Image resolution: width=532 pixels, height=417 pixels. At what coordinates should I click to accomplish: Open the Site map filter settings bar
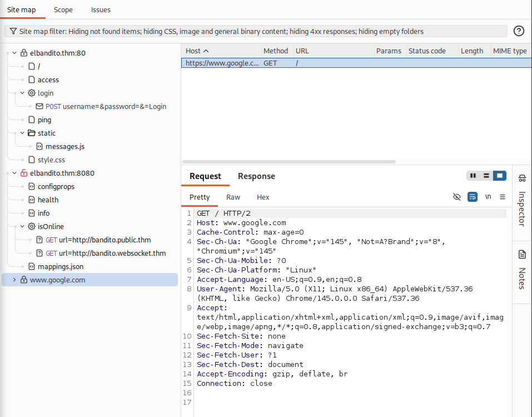click(256, 31)
